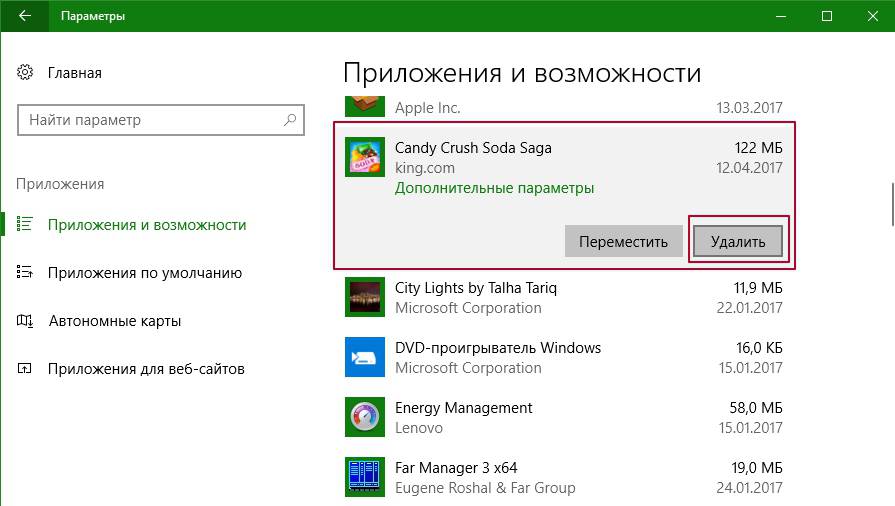The width and height of the screenshot is (895, 506).
Task: Select Приложения для веб-сайтов section
Action: coord(146,369)
